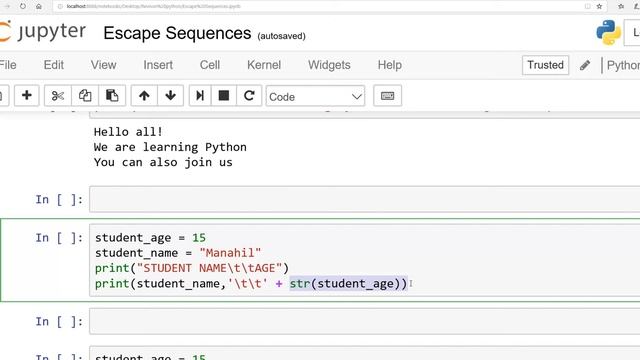Click the Trusted notebook button
Image resolution: width=640 pixels, height=360 pixels.
click(545, 65)
